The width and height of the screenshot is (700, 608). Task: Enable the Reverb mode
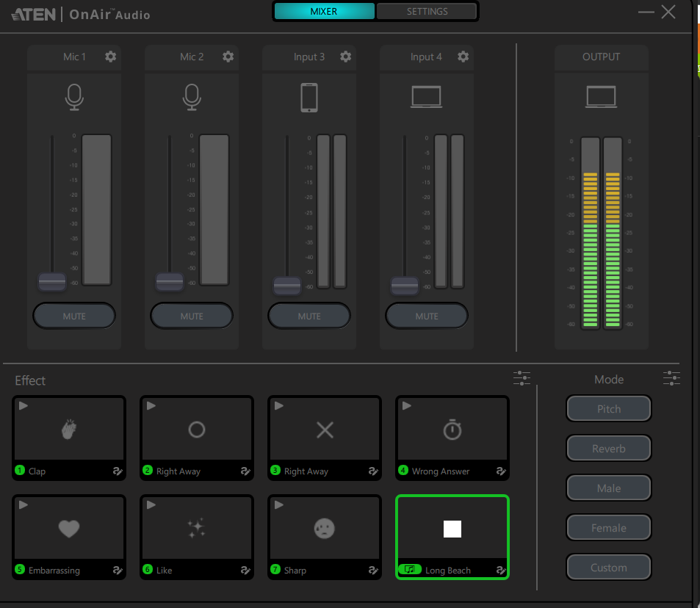coord(608,448)
